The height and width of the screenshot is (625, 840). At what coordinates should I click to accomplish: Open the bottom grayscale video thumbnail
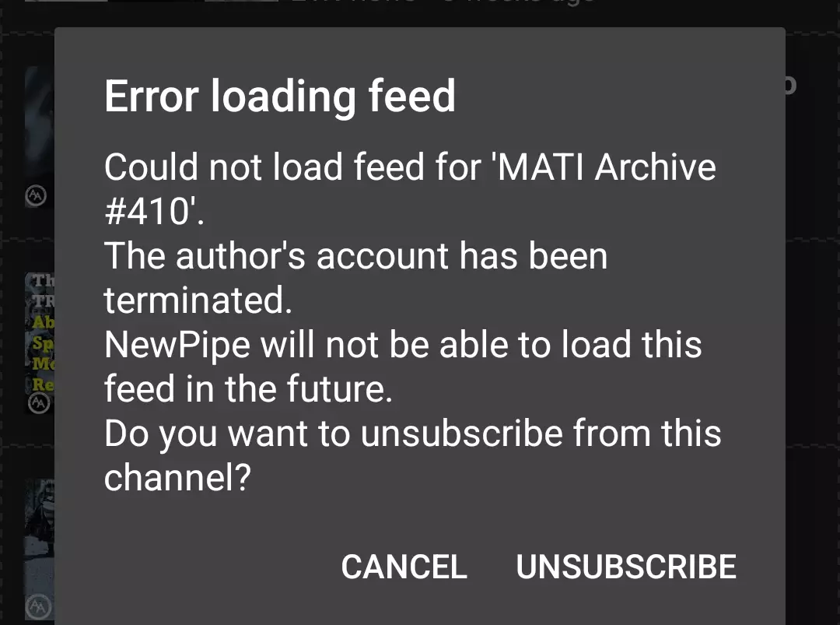39,550
